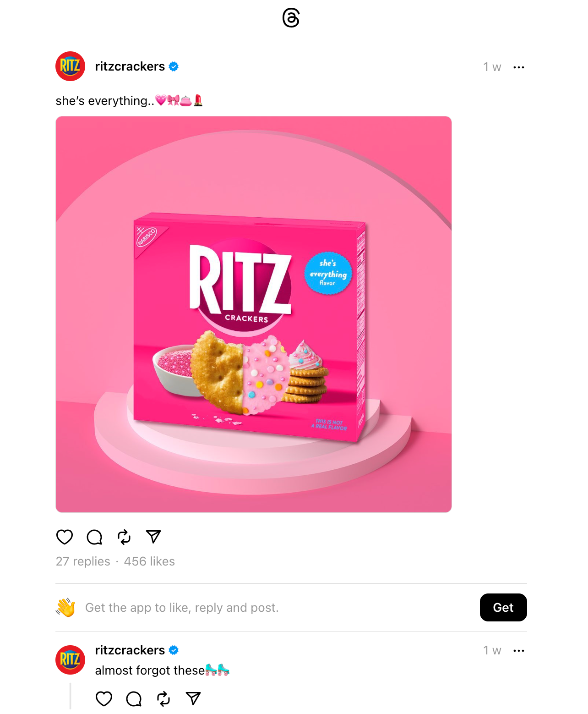This screenshot has width=588, height=714.
Task: View the 27 replies count
Action: pos(83,561)
